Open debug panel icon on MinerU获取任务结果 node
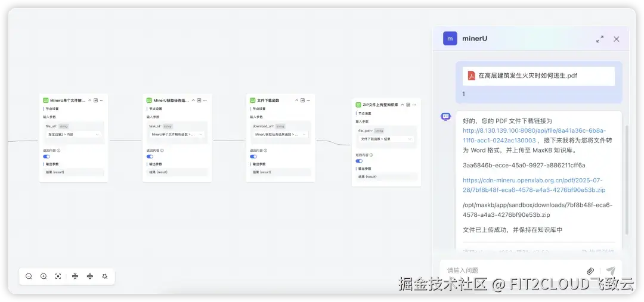The height and width of the screenshot is (302, 644). pyautogui.click(x=199, y=100)
